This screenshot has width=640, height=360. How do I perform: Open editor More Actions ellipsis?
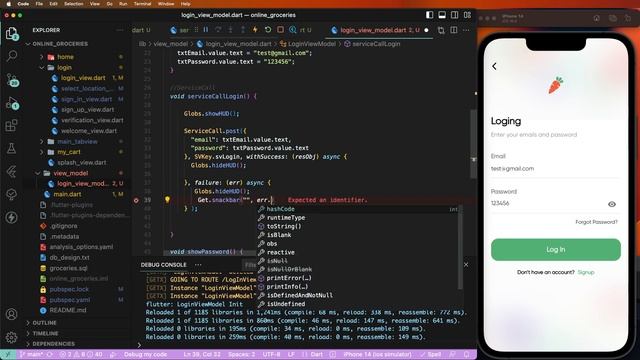466,30
